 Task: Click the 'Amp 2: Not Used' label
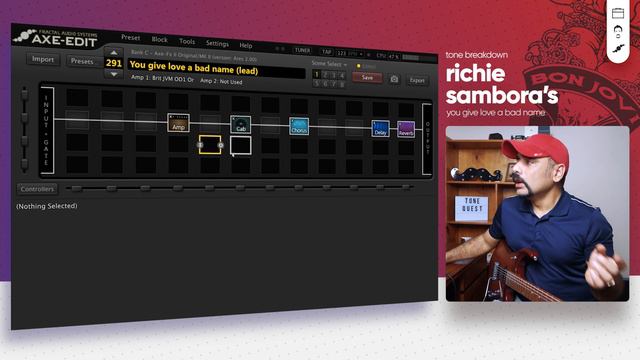point(221,81)
